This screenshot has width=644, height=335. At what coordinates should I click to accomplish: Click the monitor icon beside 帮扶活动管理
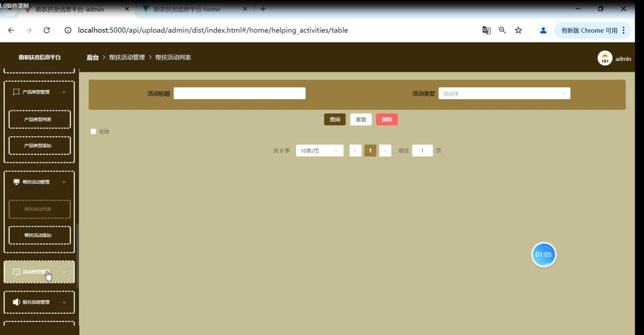coord(16,182)
